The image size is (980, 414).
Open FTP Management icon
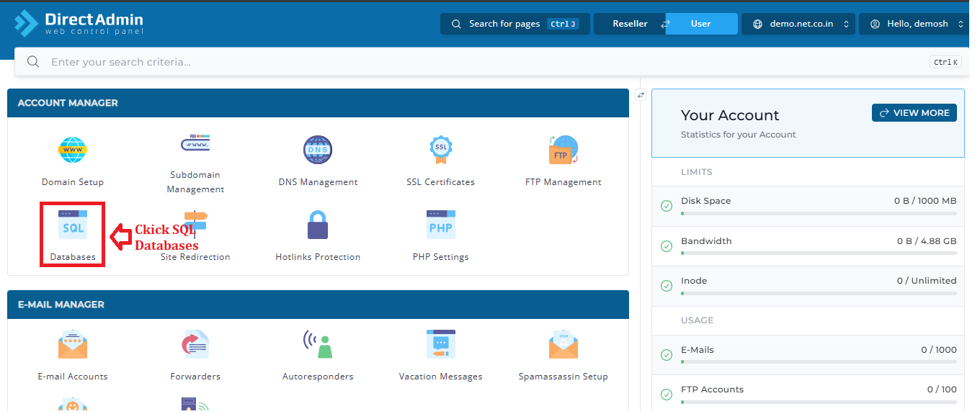[563, 150]
